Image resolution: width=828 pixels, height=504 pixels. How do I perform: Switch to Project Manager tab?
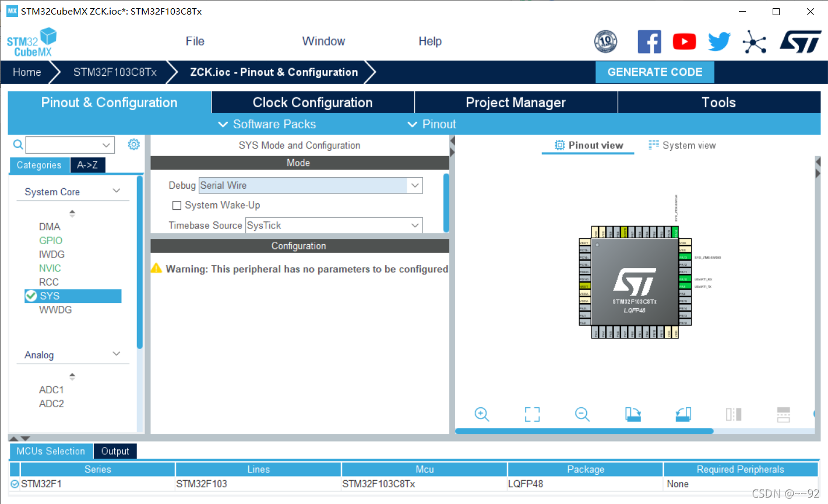pos(516,103)
